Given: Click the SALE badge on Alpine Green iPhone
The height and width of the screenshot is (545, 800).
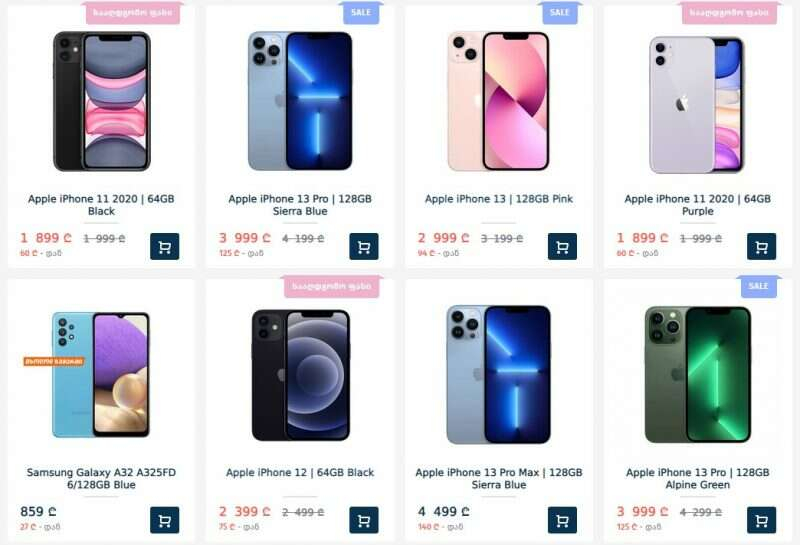Looking at the screenshot, I should pos(758,286).
